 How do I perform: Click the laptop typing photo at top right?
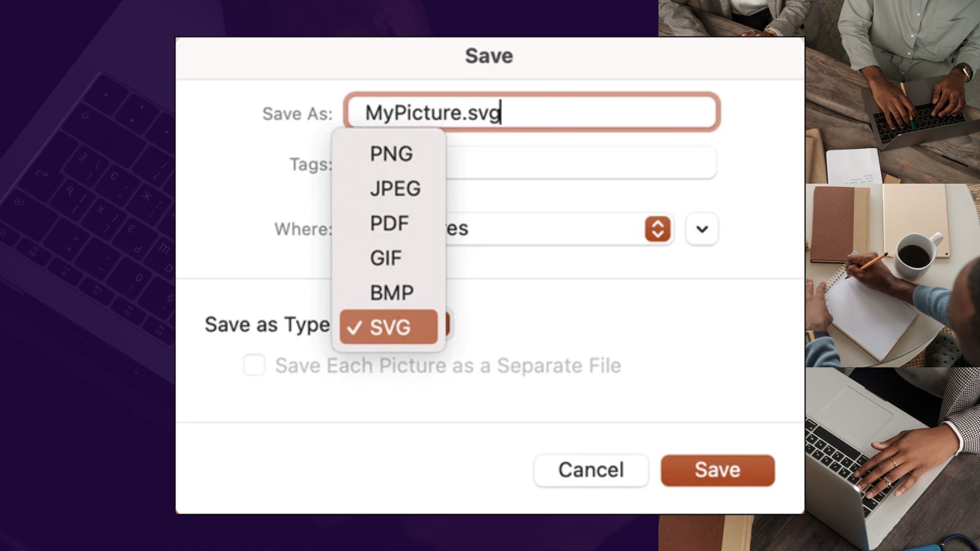coord(893,92)
